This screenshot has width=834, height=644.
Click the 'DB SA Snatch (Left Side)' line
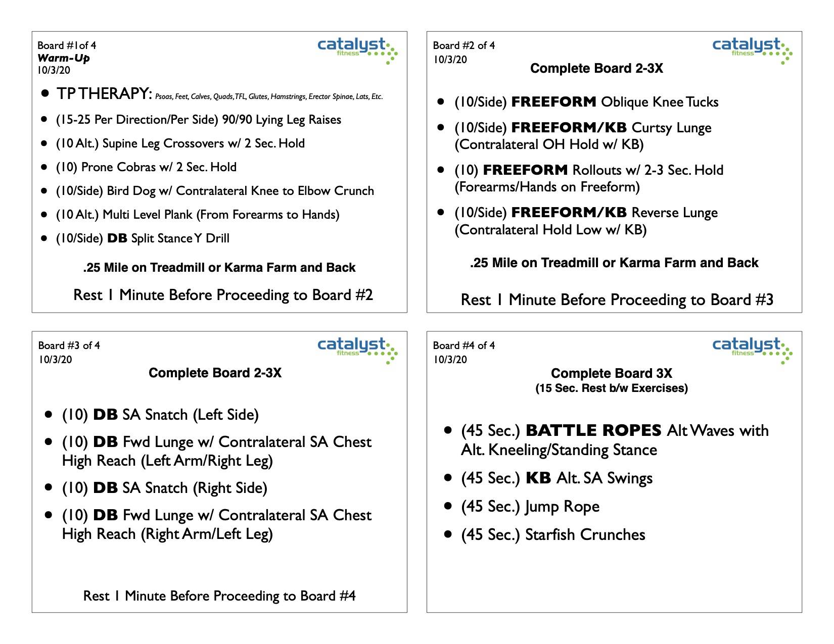(160, 415)
